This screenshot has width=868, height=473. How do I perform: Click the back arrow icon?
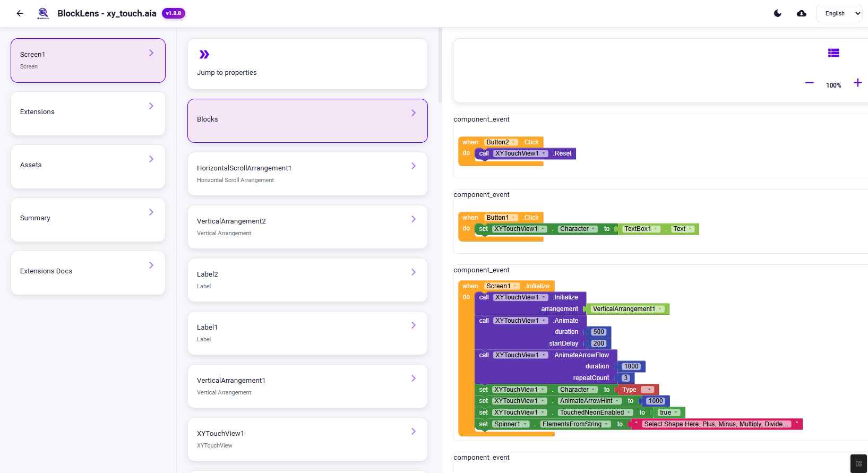pyautogui.click(x=20, y=13)
